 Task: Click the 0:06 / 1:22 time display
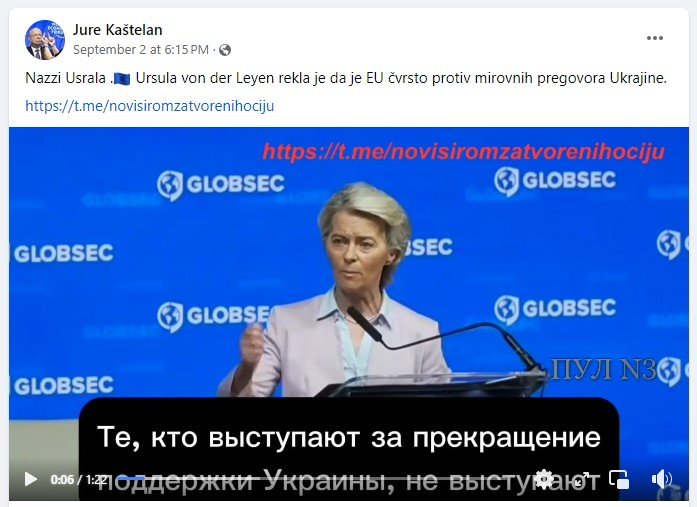click(78, 479)
